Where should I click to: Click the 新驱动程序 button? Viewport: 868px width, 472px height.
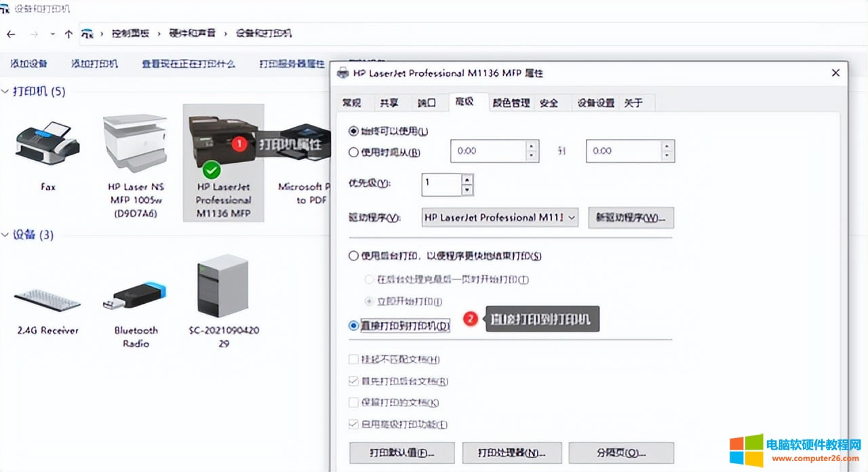click(x=631, y=218)
